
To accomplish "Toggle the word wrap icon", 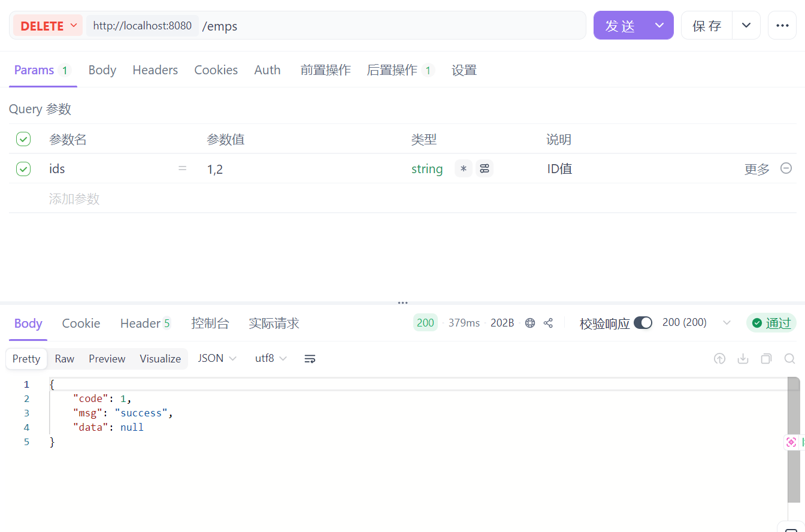I will tap(310, 359).
